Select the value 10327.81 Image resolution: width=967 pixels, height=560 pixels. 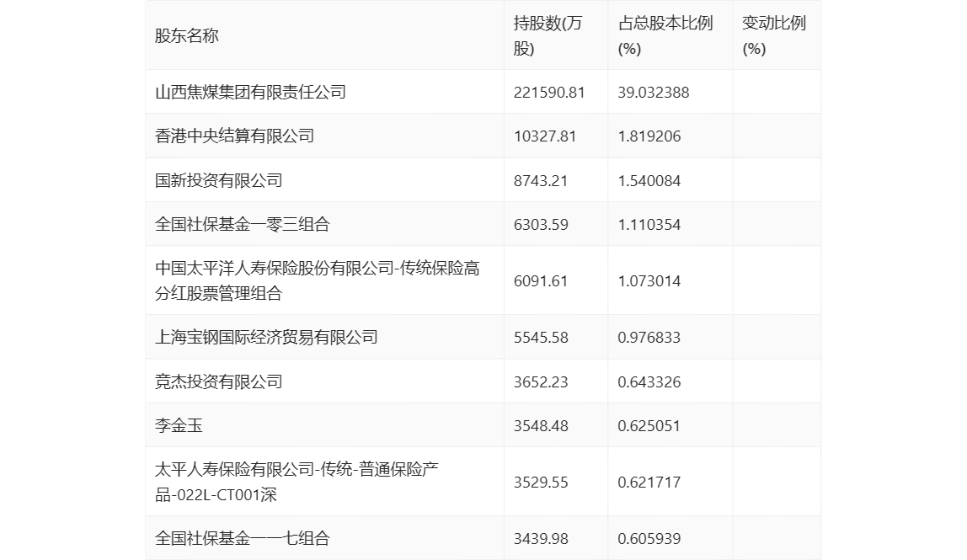[544, 136]
